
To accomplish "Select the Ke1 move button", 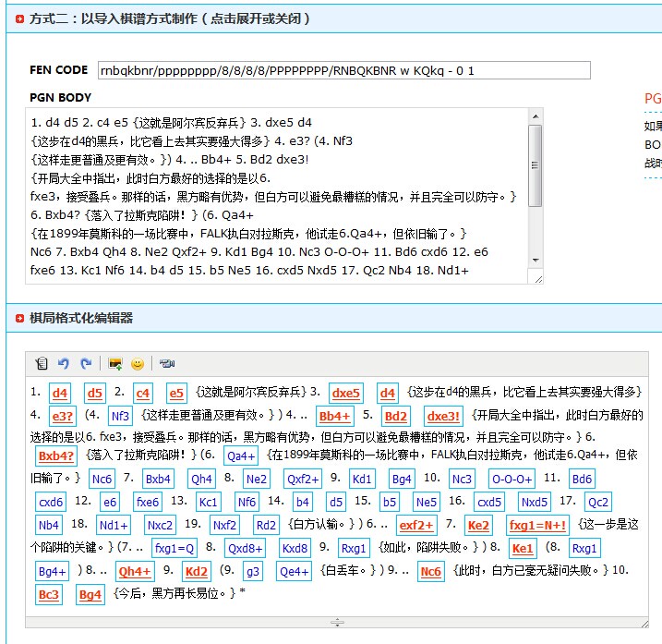I will point(523,548).
